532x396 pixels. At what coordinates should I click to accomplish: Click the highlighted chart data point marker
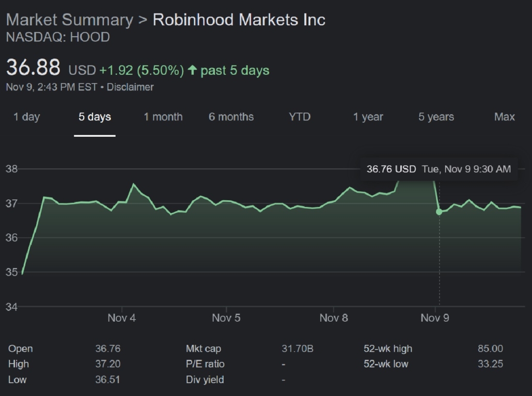[x=439, y=212]
